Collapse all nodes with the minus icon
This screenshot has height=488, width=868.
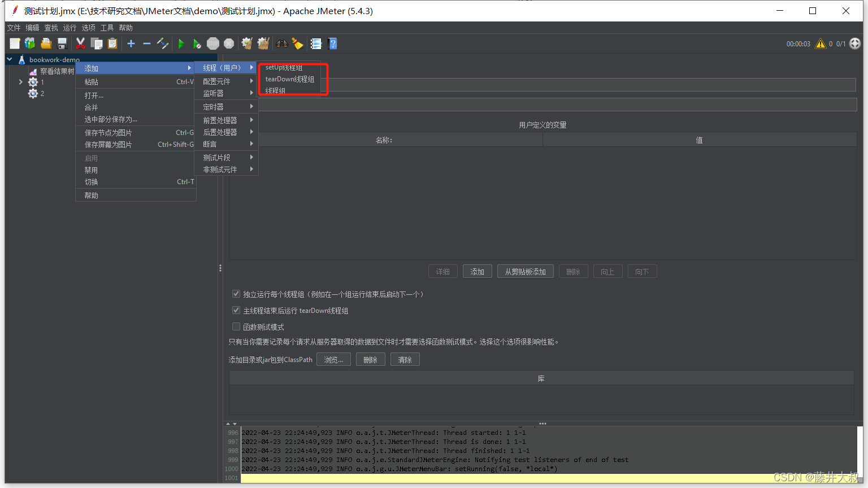click(x=147, y=43)
